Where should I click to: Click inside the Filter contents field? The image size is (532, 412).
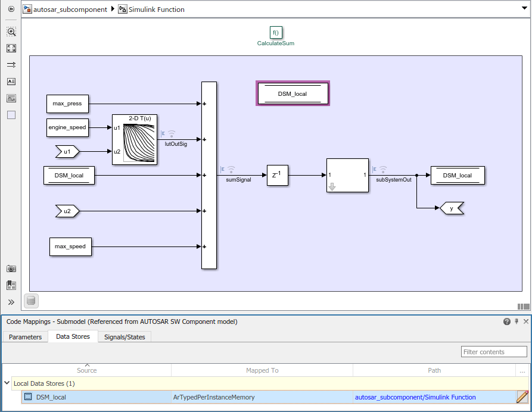[493, 351]
